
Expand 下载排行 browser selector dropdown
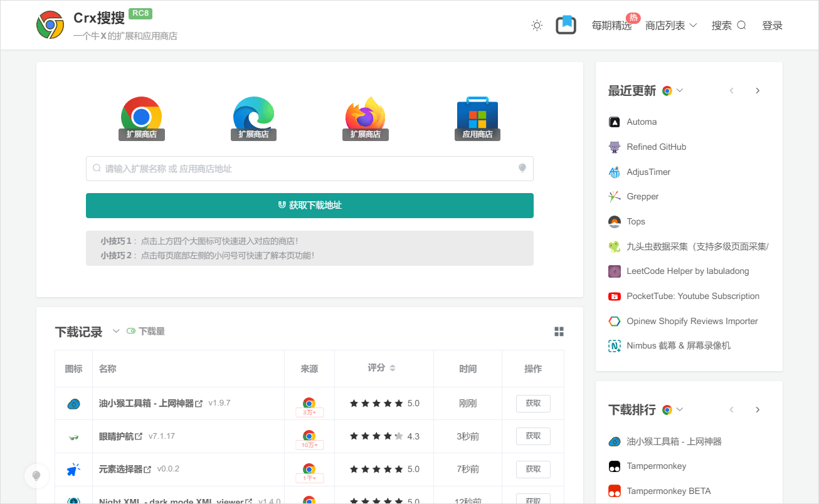pyautogui.click(x=673, y=409)
